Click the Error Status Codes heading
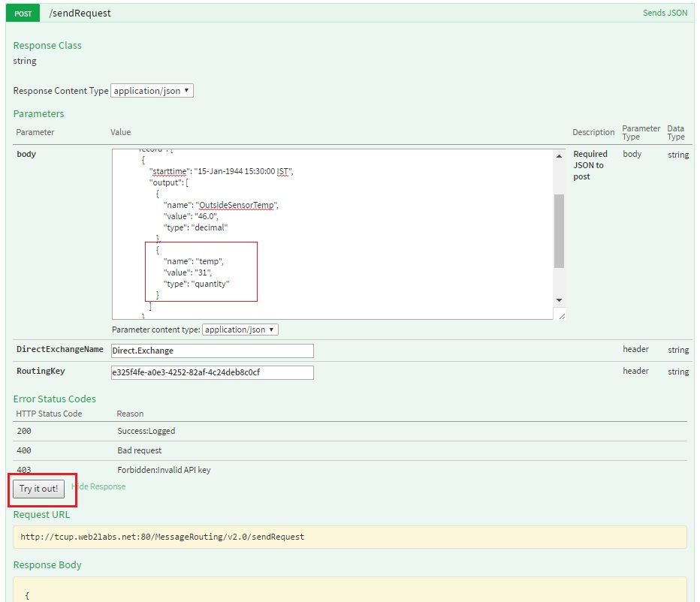 point(55,399)
